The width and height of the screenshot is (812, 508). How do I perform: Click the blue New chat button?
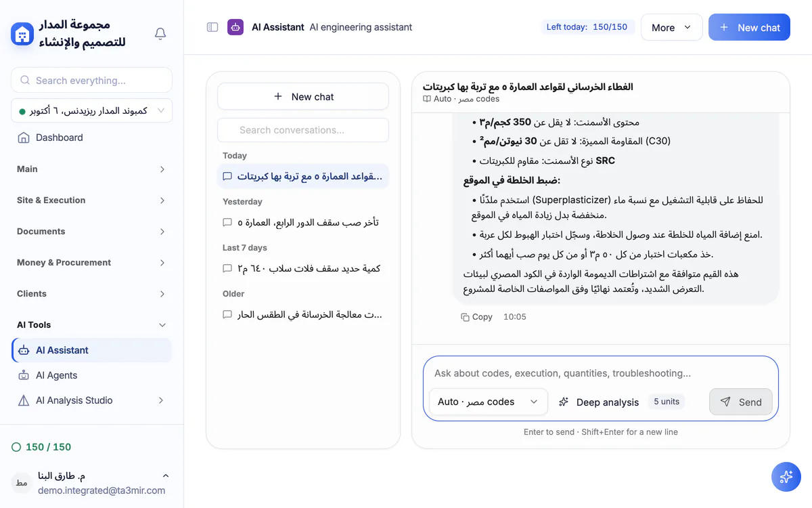[749, 27]
